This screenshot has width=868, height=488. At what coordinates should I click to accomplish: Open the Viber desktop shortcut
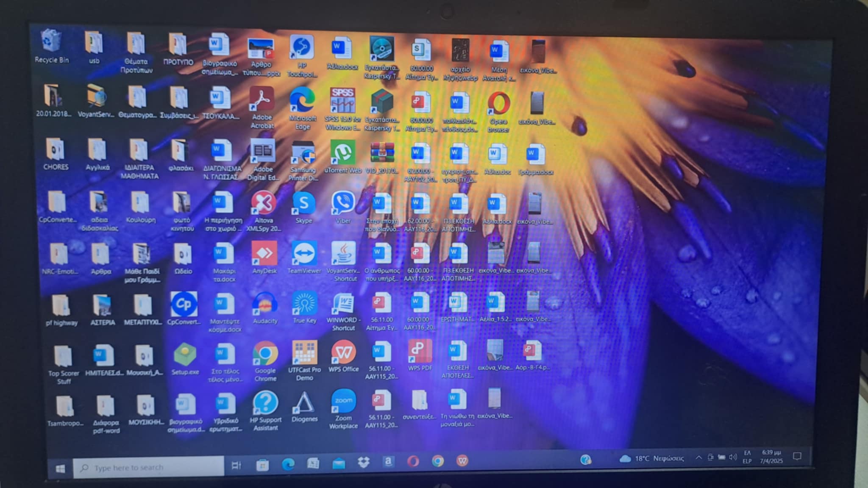(x=343, y=208)
